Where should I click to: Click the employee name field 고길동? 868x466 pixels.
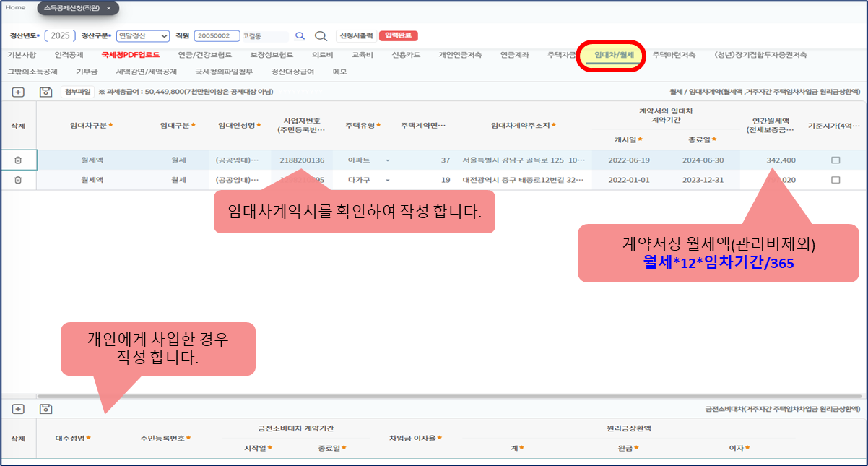tap(264, 35)
